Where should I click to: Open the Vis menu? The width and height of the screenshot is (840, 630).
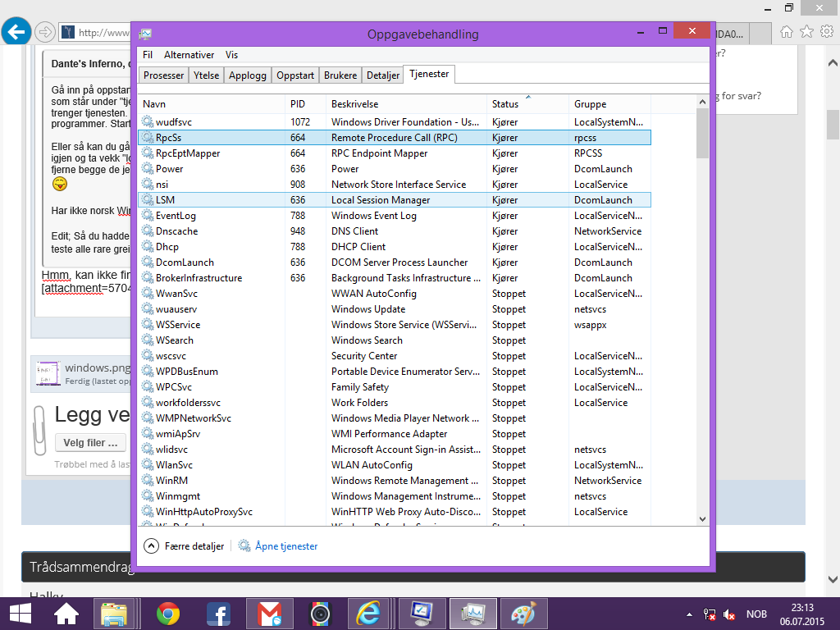(231, 55)
